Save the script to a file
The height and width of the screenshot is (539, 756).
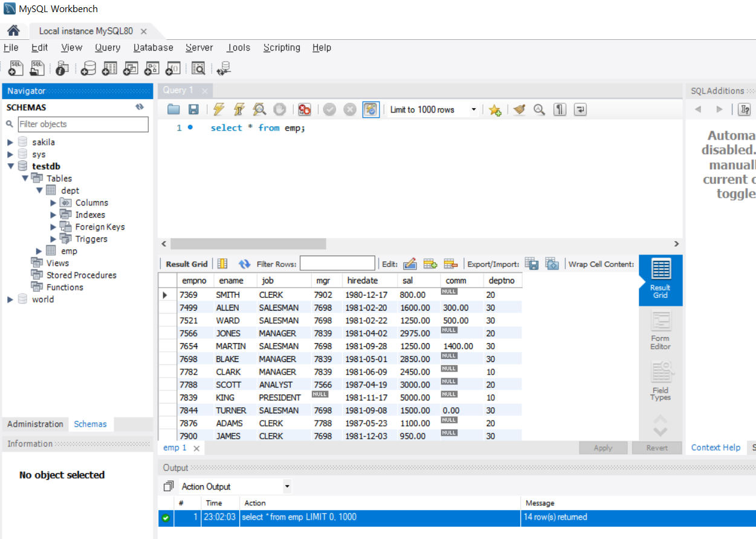193,109
